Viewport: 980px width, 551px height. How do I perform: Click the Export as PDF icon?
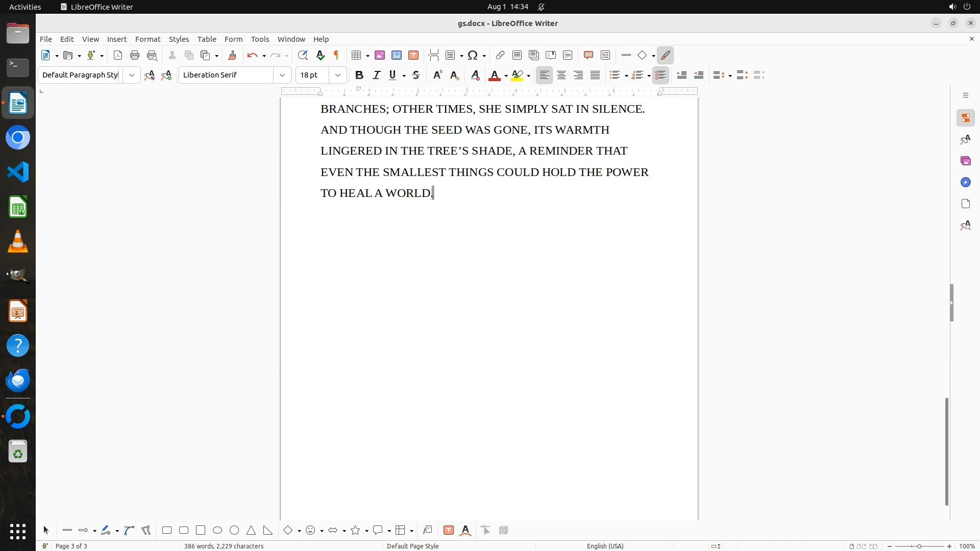tap(118, 55)
